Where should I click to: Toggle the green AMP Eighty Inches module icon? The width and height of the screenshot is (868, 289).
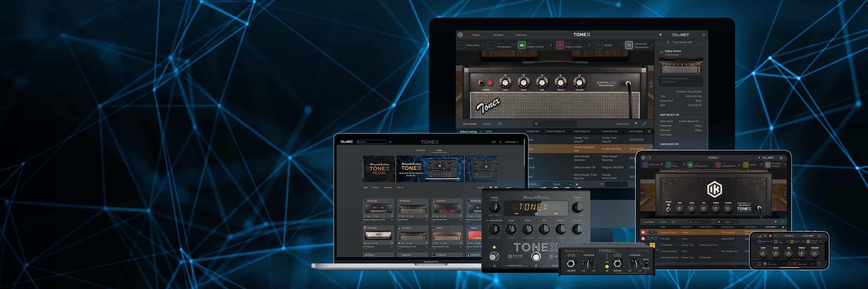pyautogui.click(x=522, y=45)
